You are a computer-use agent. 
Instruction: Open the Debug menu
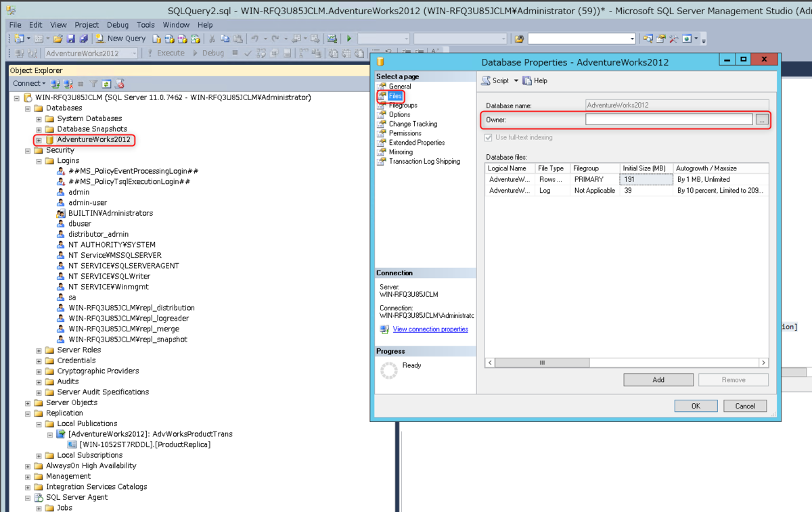118,25
